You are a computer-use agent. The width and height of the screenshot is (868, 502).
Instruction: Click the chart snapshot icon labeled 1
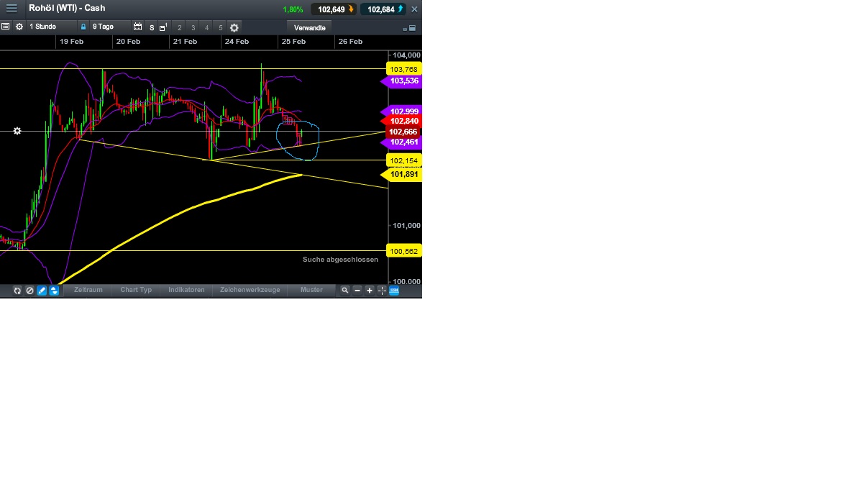coord(161,27)
